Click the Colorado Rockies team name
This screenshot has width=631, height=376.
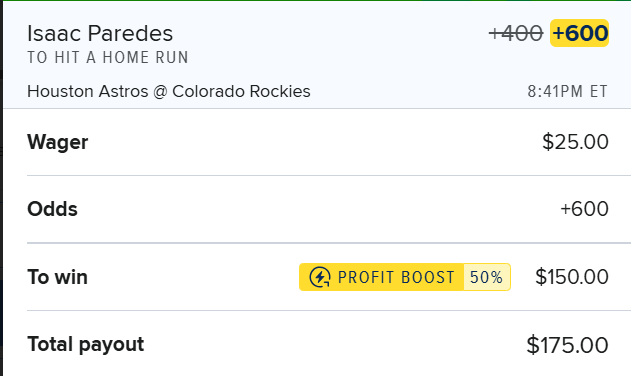point(241,91)
